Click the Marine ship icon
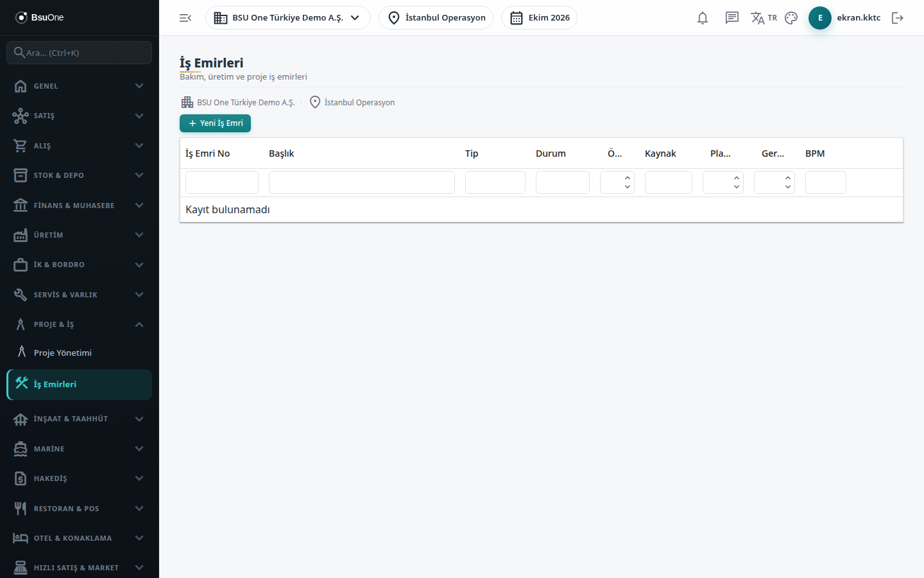924x578 pixels. [x=21, y=449]
